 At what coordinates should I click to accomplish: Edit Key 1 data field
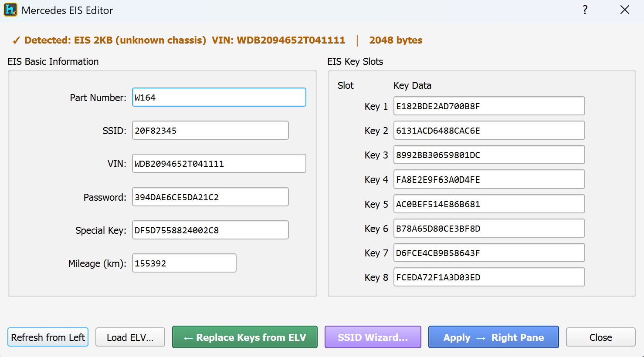click(x=489, y=106)
